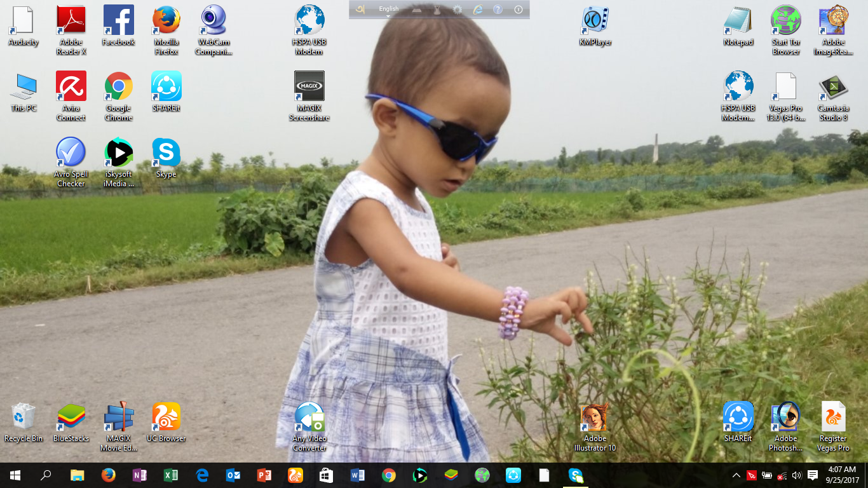Select the iSkysoft iMedia desktop shortcut
The image size is (868, 488).
click(119, 163)
